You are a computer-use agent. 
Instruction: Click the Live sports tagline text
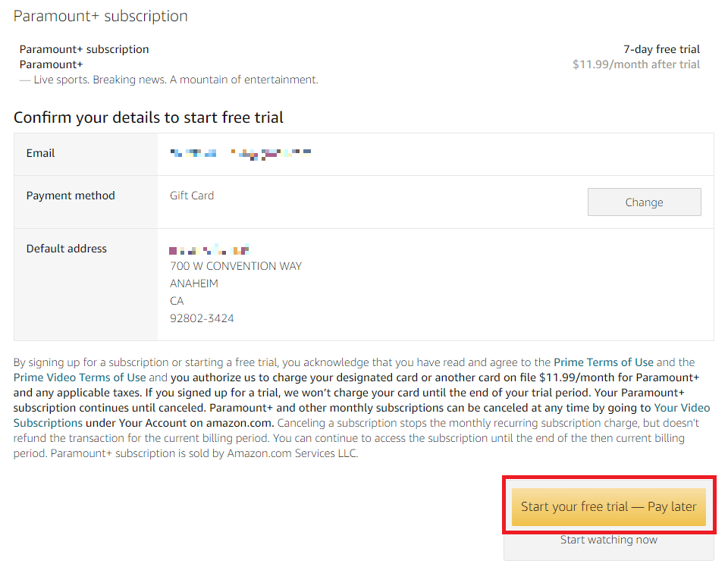coord(176,80)
